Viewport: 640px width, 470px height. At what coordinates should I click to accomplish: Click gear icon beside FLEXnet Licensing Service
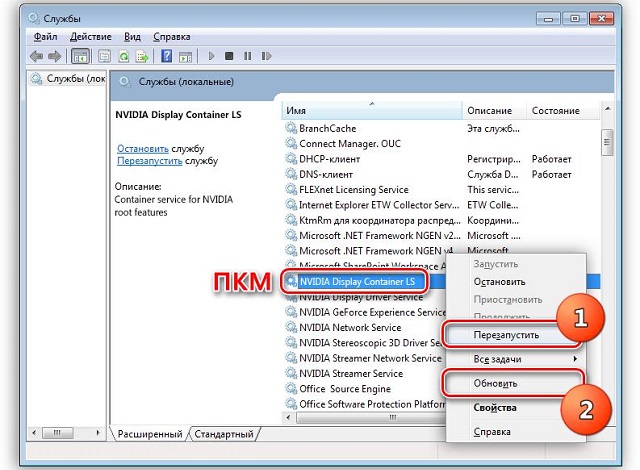click(x=291, y=189)
